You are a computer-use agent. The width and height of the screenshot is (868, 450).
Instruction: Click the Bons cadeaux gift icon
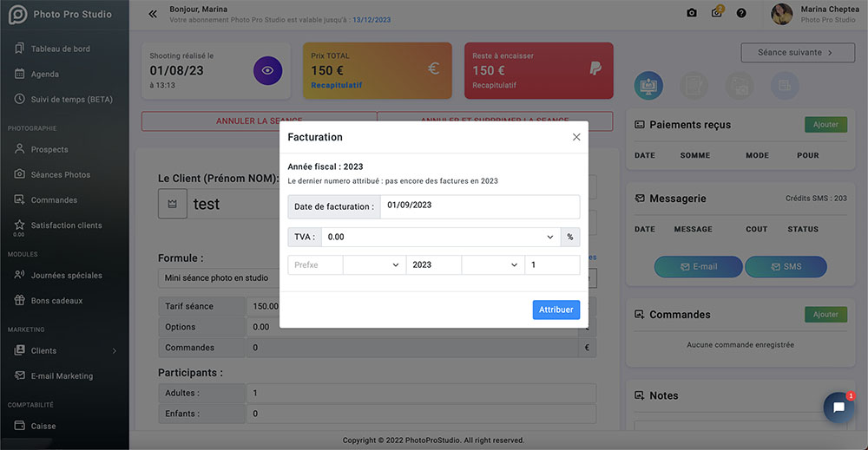point(19,300)
